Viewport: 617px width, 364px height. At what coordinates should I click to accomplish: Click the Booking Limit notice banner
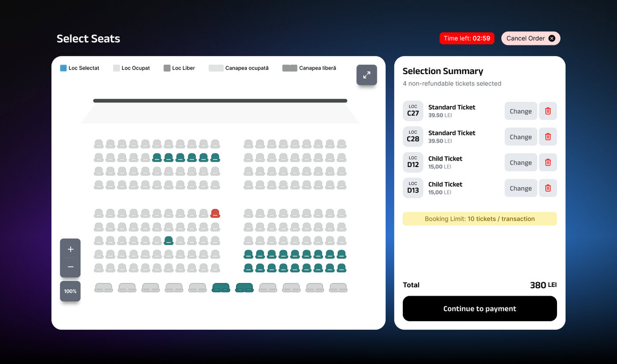480,219
